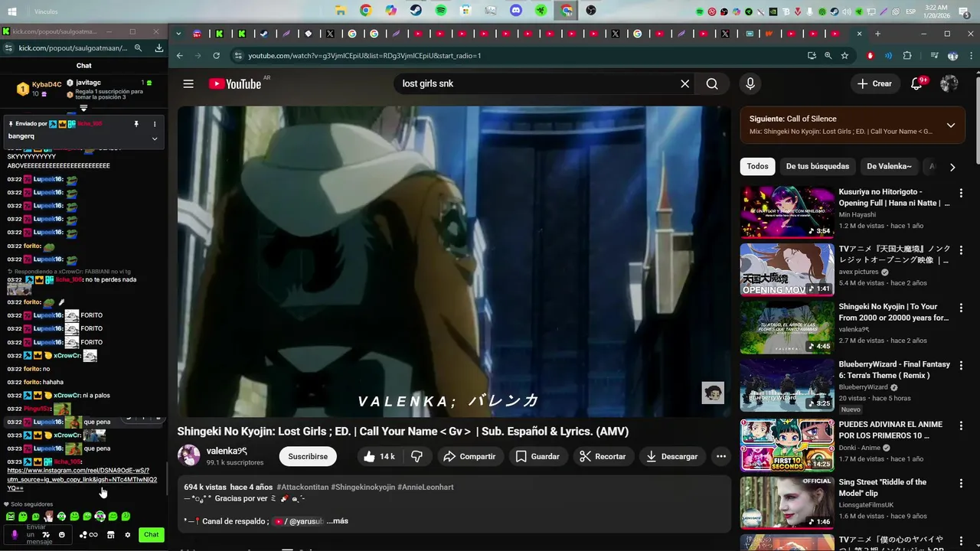Viewport: 980px width, 551px height.
Task: Clear the 'lost girls snk' search text
Action: [x=684, y=83]
